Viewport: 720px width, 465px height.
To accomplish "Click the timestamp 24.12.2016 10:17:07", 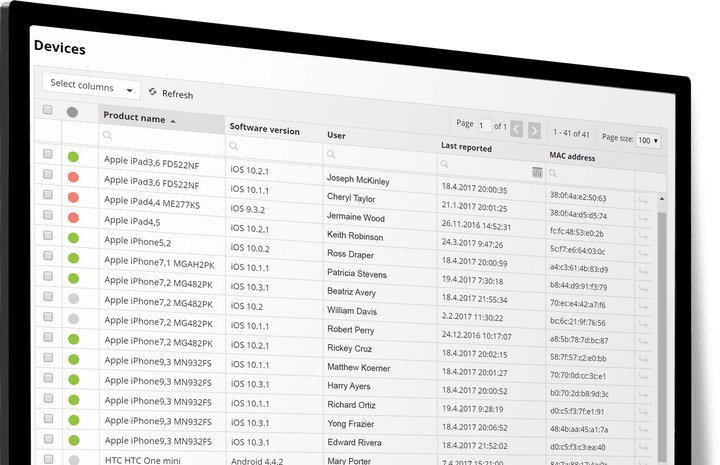I will 477,336.
